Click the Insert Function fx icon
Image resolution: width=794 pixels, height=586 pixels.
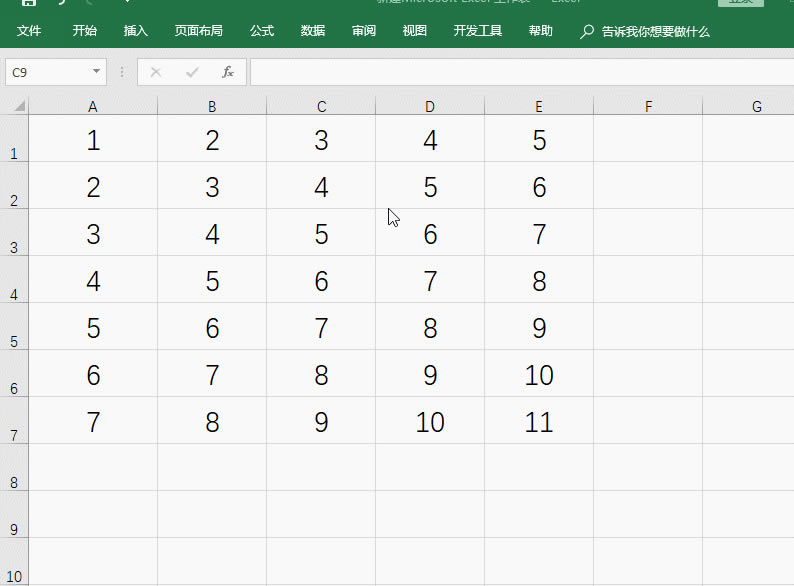pyautogui.click(x=228, y=72)
